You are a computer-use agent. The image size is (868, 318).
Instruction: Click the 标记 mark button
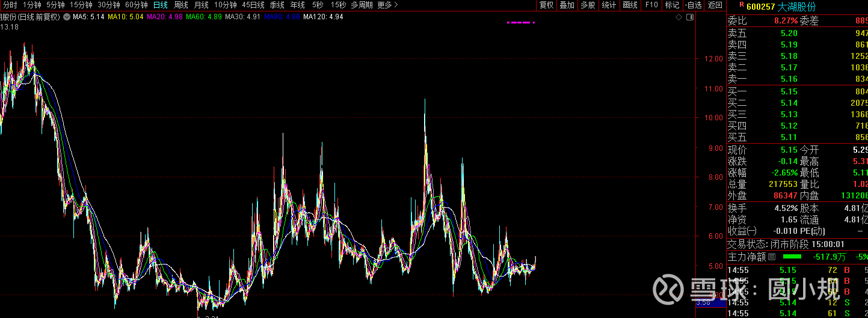coord(672,5)
